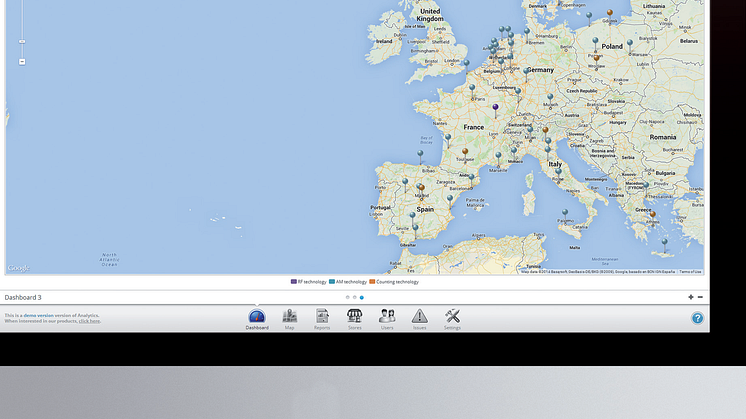This screenshot has width=746, height=419.
Task: Toggle AM technology legend entry
Action: click(x=348, y=282)
